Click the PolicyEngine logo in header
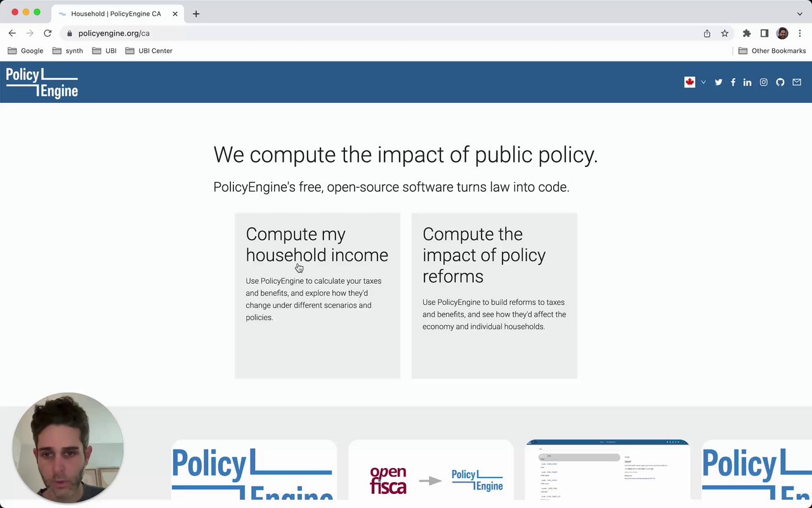 click(x=42, y=83)
